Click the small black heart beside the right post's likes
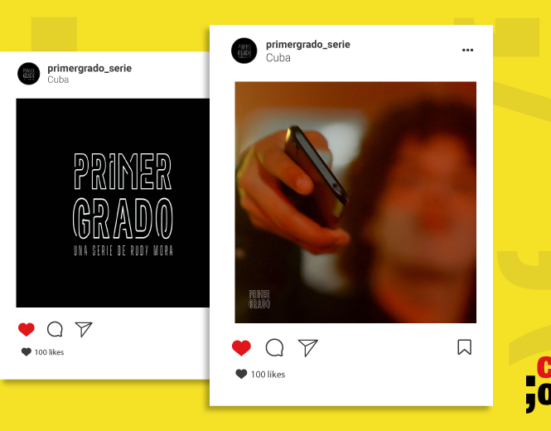The width and height of the screenshot is (551, 431). (241, 374)
